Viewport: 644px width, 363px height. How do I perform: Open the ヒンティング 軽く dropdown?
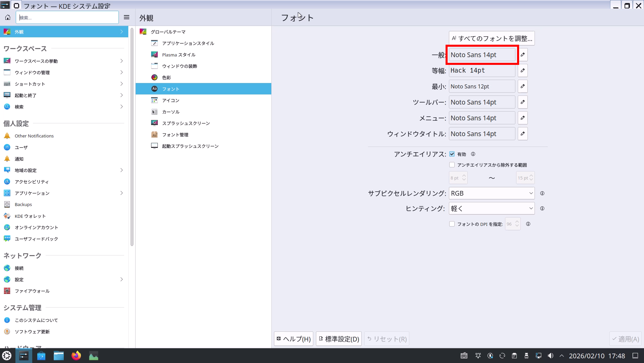[492, 208]
